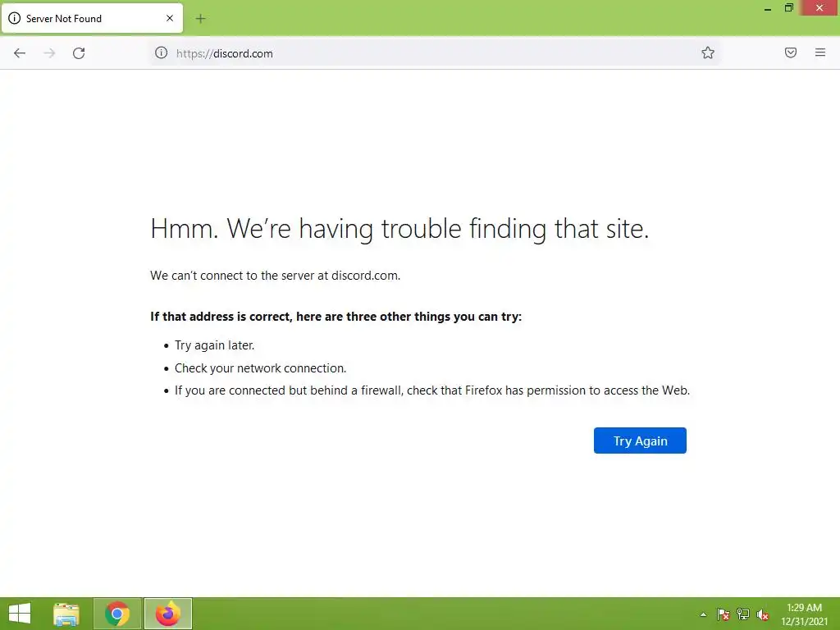Click 'If that address is correct' bold line
Image resolution: width=840 pixels, height=630 pixels.
click(x=336, y=317)
